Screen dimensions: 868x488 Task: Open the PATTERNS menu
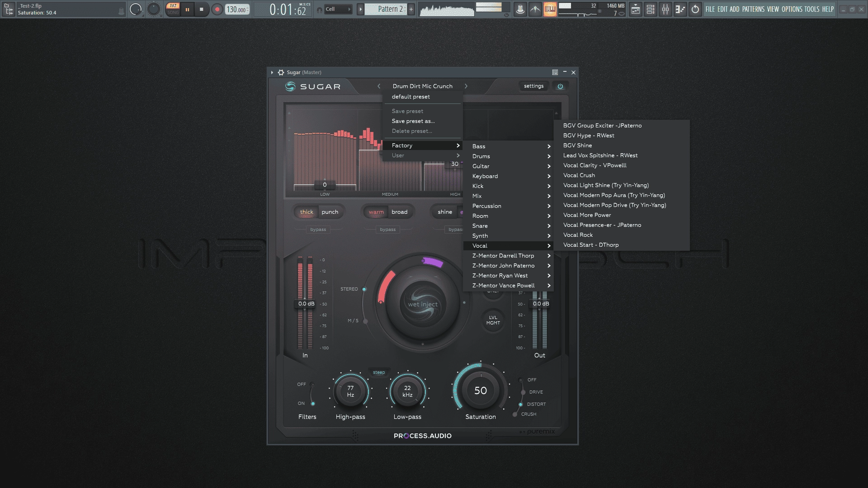(x=753, y=9)
